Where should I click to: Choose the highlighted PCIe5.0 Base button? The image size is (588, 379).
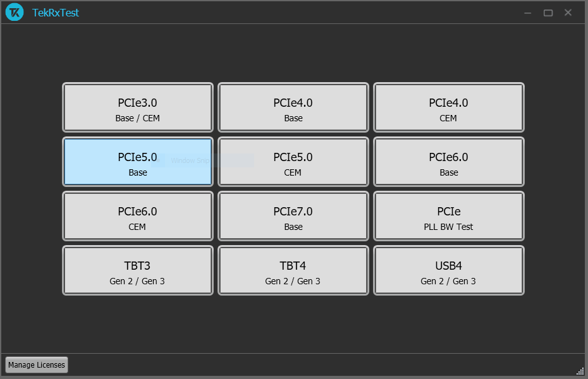click(137, 162)
